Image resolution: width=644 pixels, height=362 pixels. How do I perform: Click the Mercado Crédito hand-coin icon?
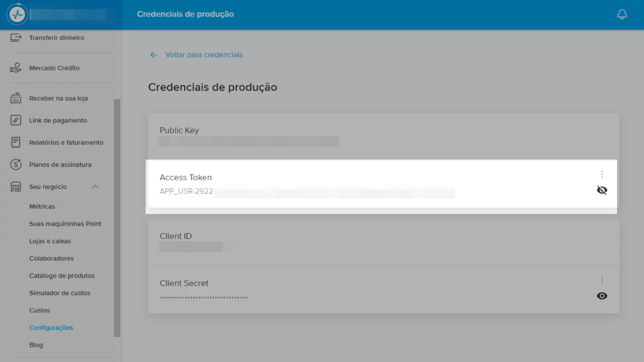pos(16,68)
